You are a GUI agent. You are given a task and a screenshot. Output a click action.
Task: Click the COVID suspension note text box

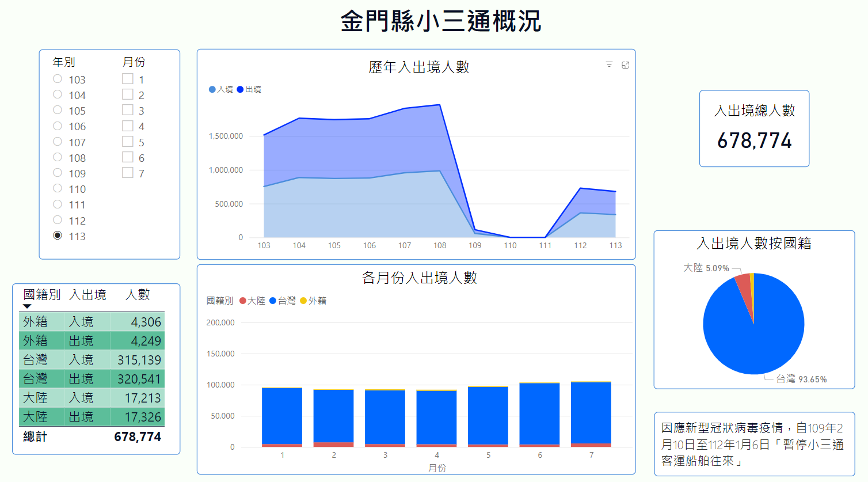[754, 444]
